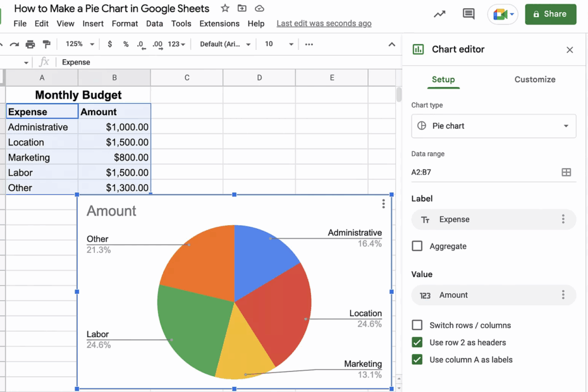Open the Insert menu
The height and width of the screenshot is (392, 588).
coord(93,23)
